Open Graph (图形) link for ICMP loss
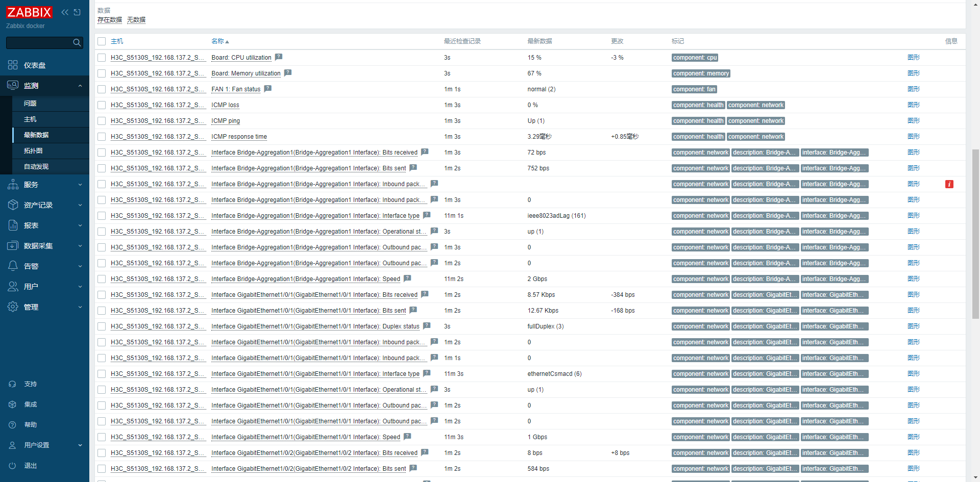The width and height of the screenshot is (980, 482). (914, 105)
